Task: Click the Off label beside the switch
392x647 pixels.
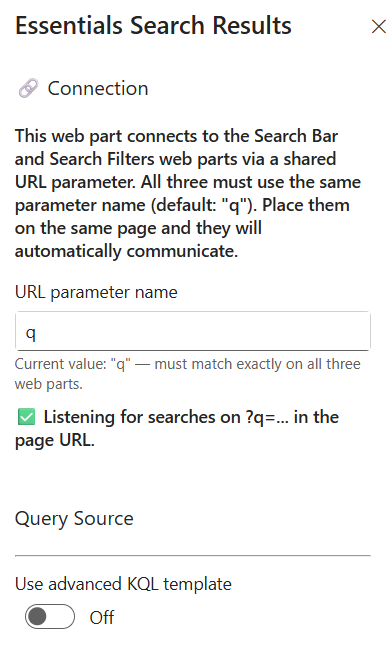Action: coord(102,617)
